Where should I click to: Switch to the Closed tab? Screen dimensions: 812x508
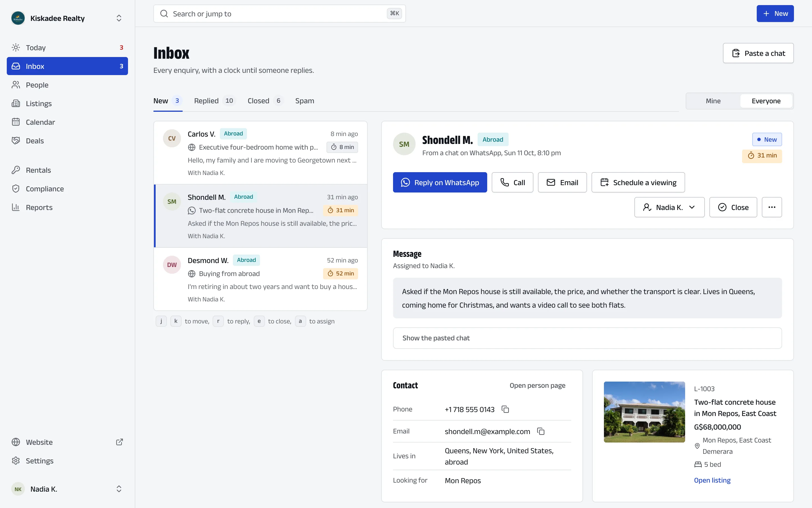pyautogui.click(x=265, y=101)
